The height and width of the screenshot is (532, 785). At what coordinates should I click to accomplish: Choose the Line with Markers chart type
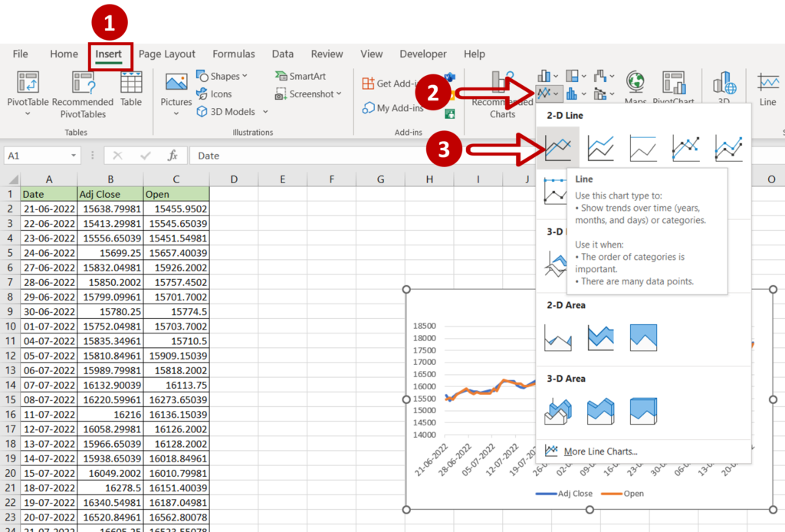pyautogui.click(x=686, y=147)
